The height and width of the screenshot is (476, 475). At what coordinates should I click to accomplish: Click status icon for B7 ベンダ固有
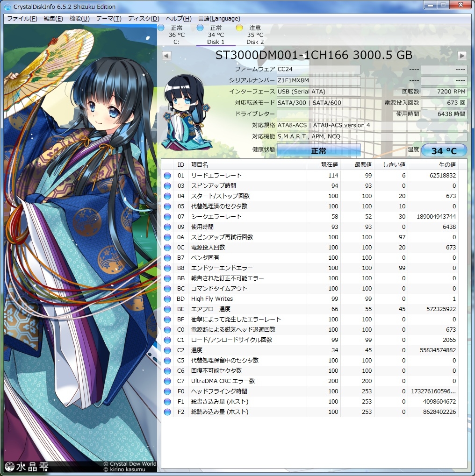pos(167,258)
